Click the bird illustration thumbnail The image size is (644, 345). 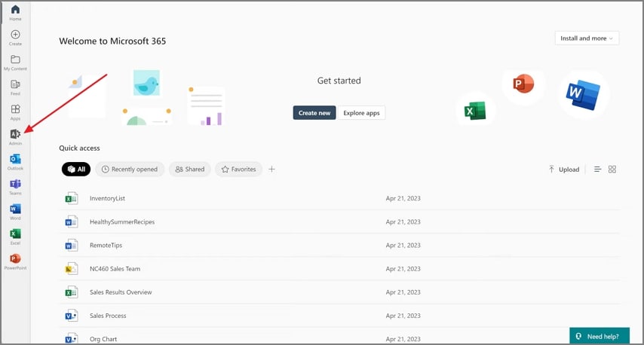click(x=146, y=83)
